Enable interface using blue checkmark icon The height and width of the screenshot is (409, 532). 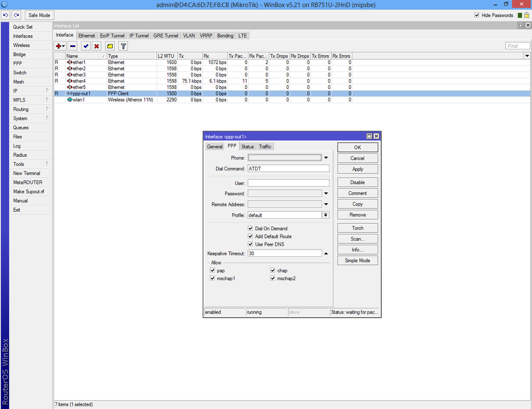tap(85, 46)
